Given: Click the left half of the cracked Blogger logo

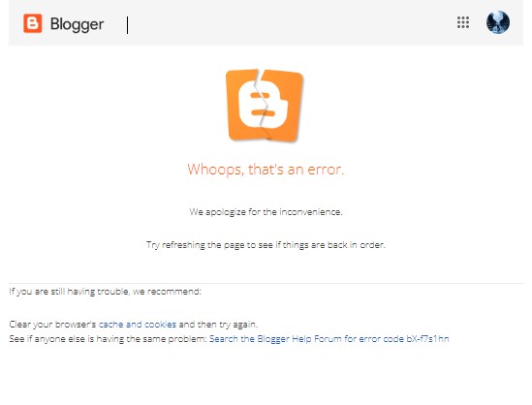Looking at the screenshot, I should tap(243, 105).
